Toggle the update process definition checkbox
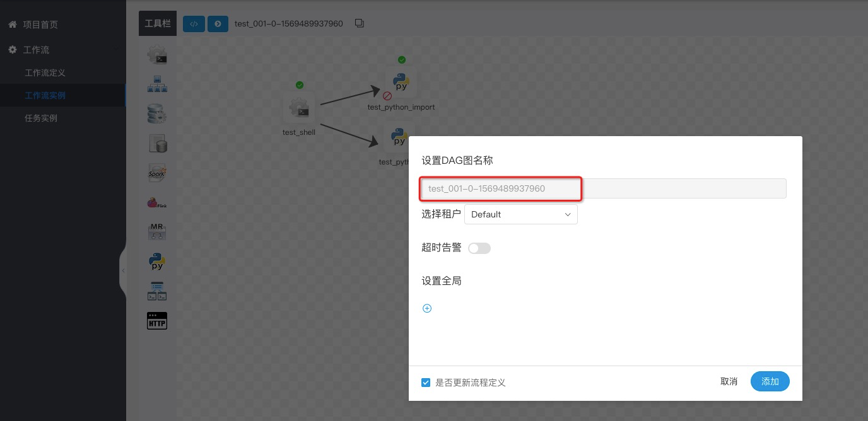 click(x=426, y=383)
